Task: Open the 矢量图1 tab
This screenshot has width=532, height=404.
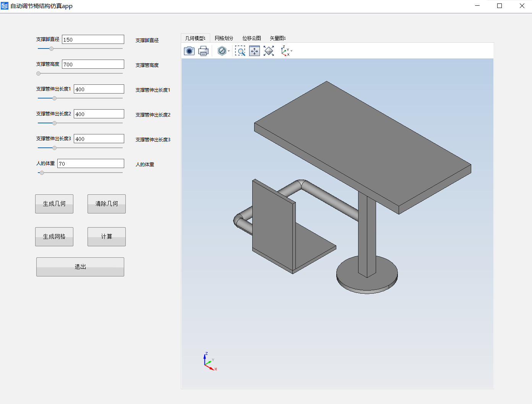Action: pyautogui.click(x=278, y=38)
